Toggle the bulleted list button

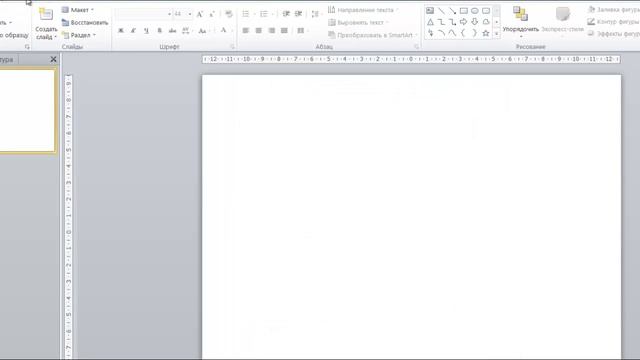(246, 14)
